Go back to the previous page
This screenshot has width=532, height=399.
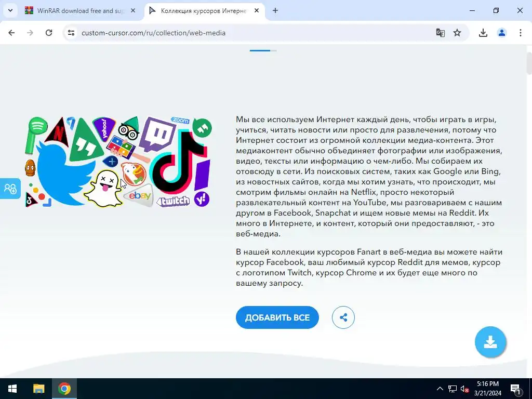[11, 33]
